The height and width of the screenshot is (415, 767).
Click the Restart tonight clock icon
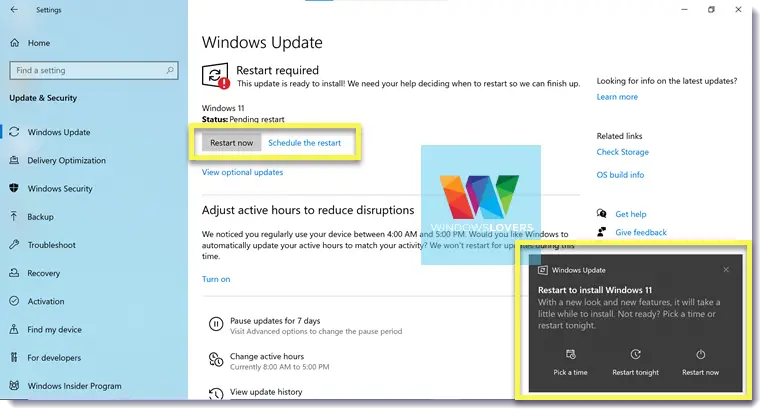coord(635,354)
